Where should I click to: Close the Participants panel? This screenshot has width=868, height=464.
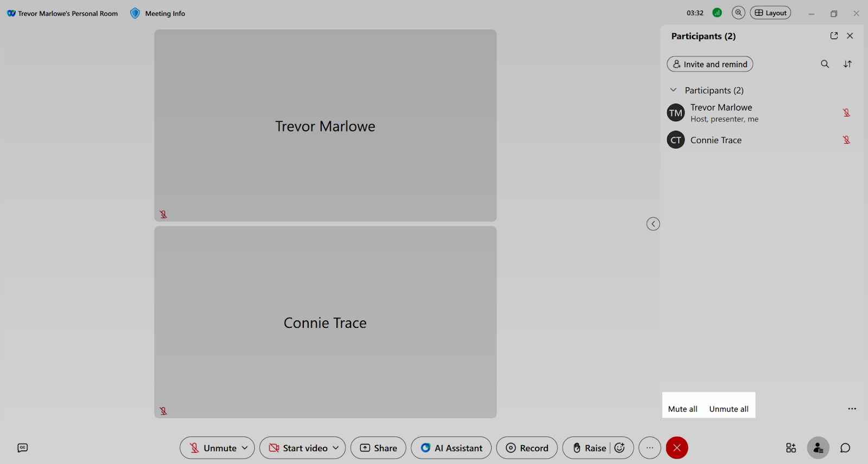(850, 36)
